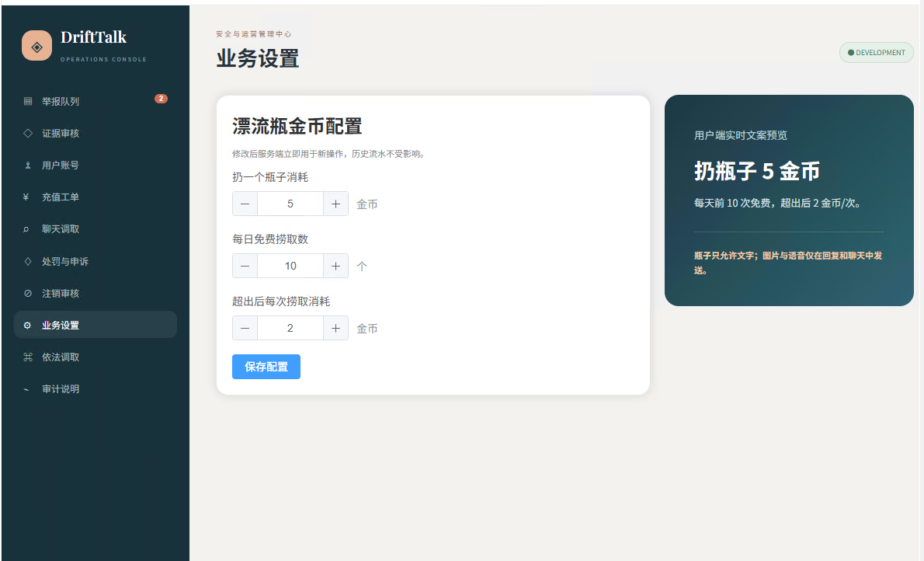Click the 注销审核 prohibited icon
924x561 pixels.
[x=28, y=293]
